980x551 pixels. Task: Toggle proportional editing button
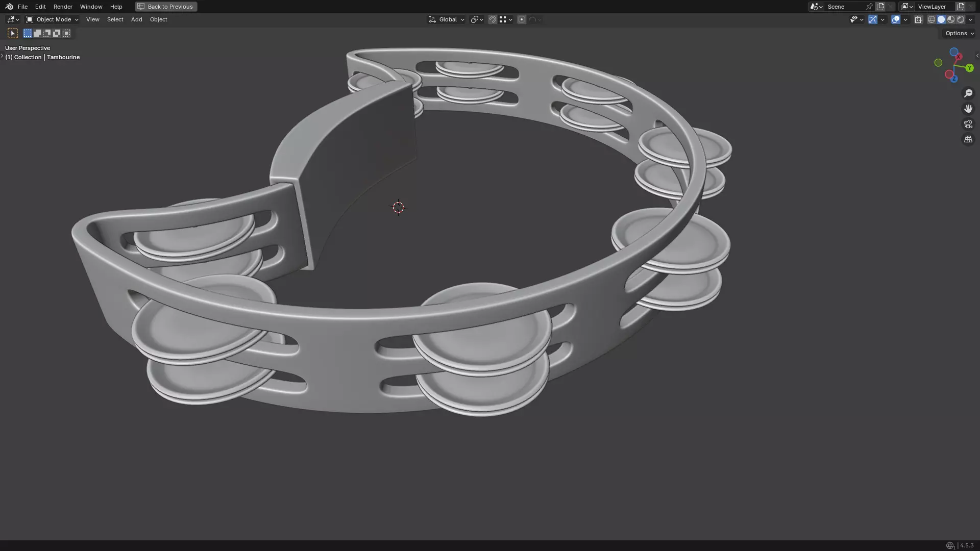[522, 19]
